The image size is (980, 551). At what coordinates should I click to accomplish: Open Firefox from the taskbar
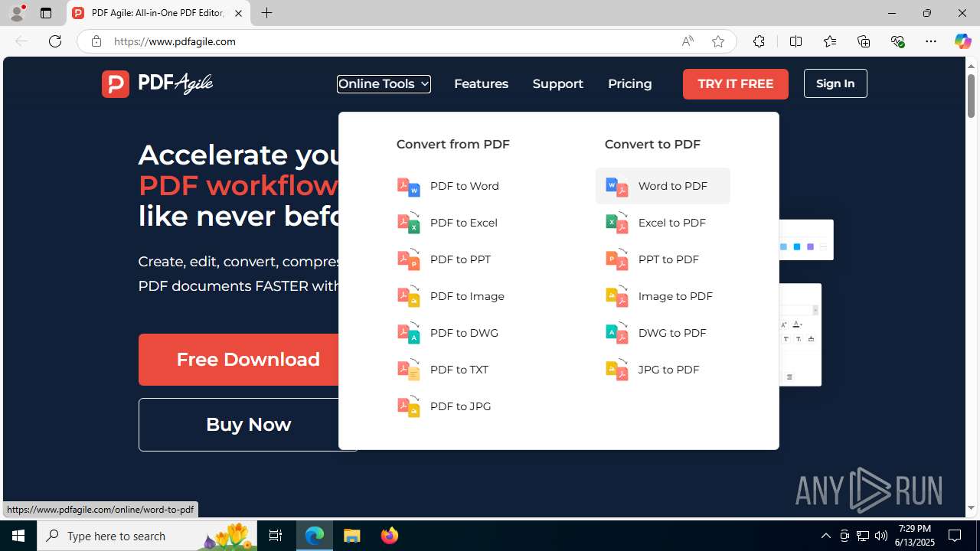pyautogui.click(x=390, y=536)
